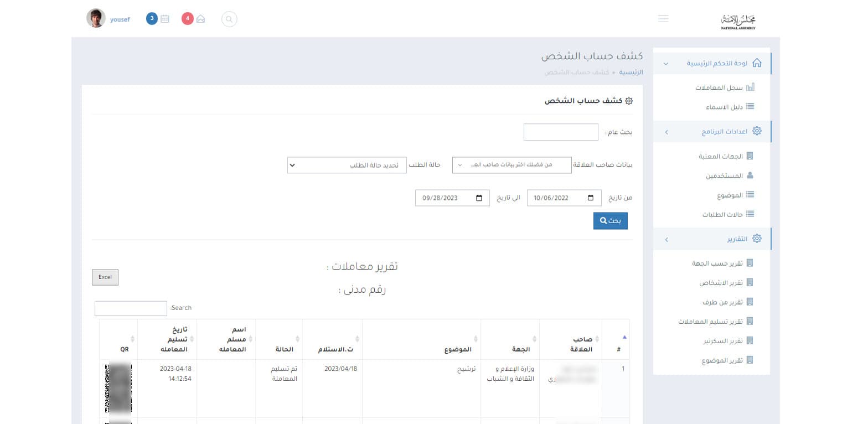Screen dimensions: 868x424
Task: Focus the table Search input field
Action: click(131, 308)
